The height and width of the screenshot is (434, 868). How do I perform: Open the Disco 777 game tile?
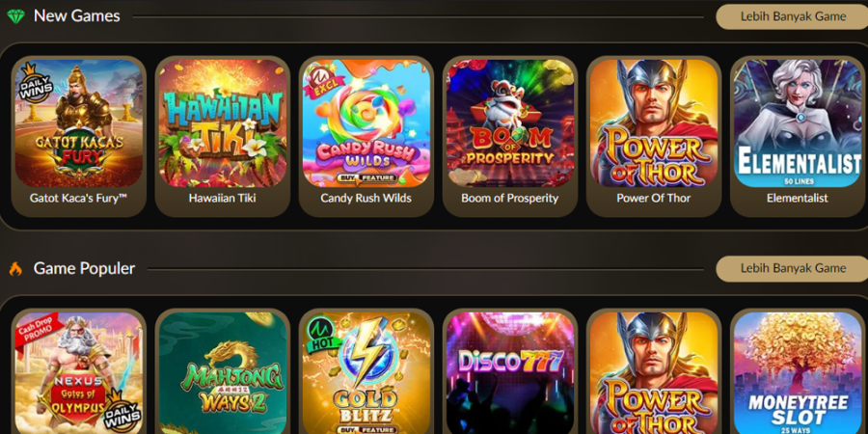coord(510,372)
